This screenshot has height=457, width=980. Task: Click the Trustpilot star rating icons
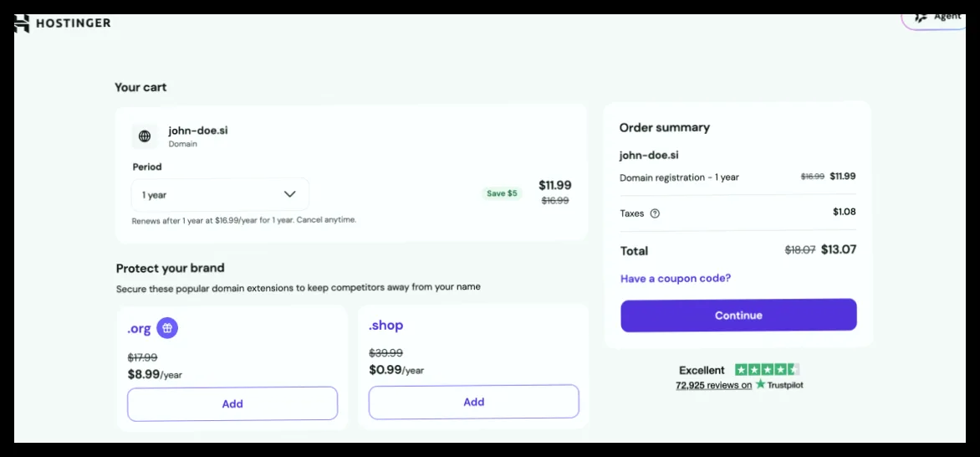click(767, 369)
